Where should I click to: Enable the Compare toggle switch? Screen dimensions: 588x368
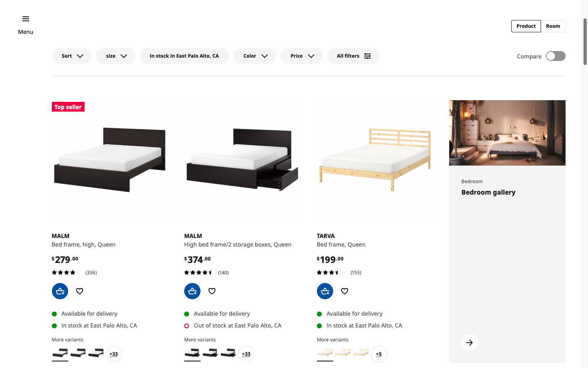(x=555, y=56)
